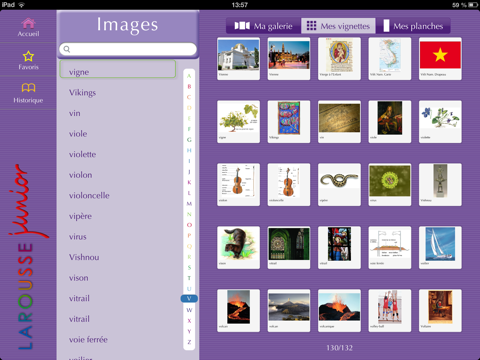Select 'violoncelle' in the word list
This screenshot has width=480, height=360.
pos(89,196)
